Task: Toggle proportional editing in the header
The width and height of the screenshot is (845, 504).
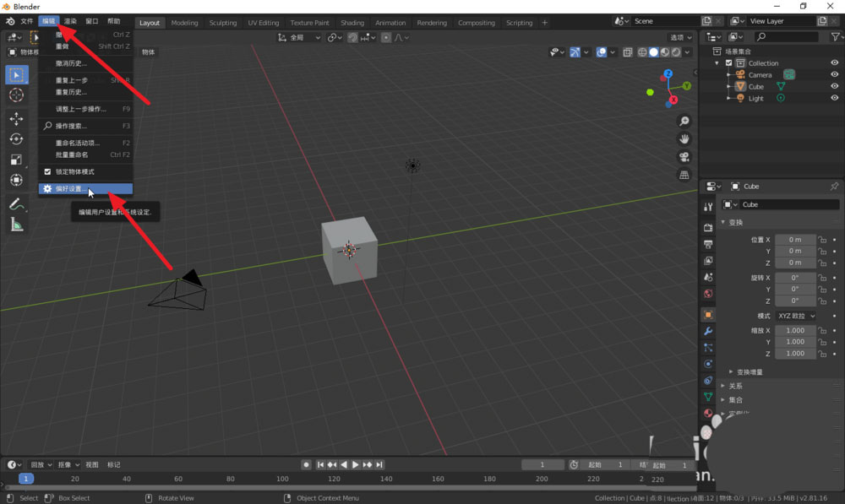Action: click(x=386, y=37)
